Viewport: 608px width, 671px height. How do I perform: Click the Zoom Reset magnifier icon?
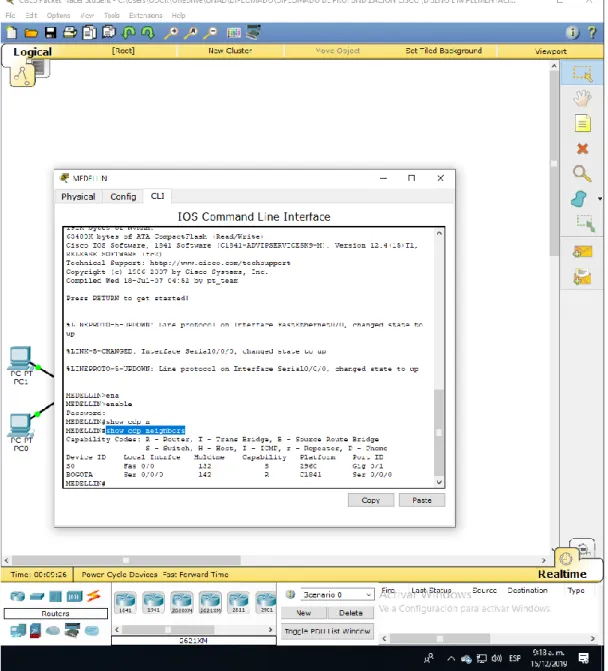point(191,33)
